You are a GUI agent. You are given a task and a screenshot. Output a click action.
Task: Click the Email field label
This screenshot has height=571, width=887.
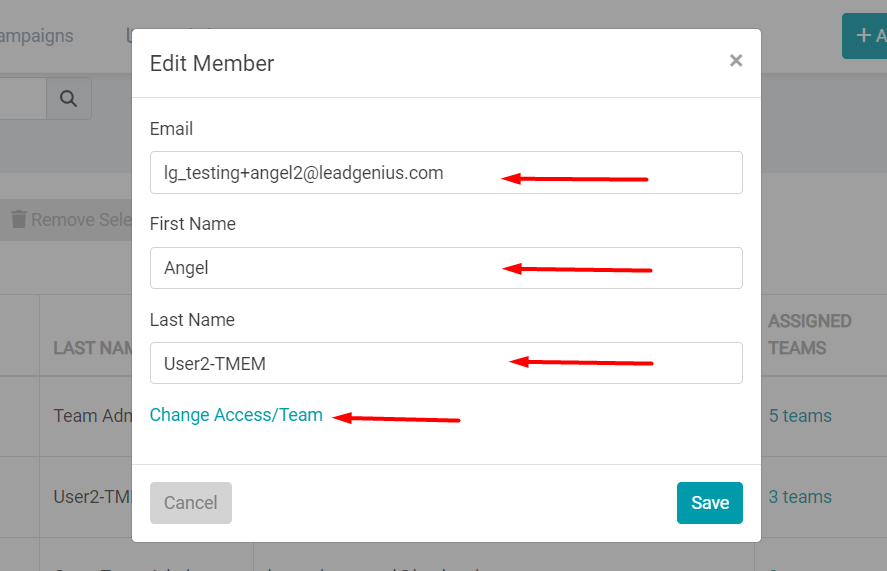171,128
